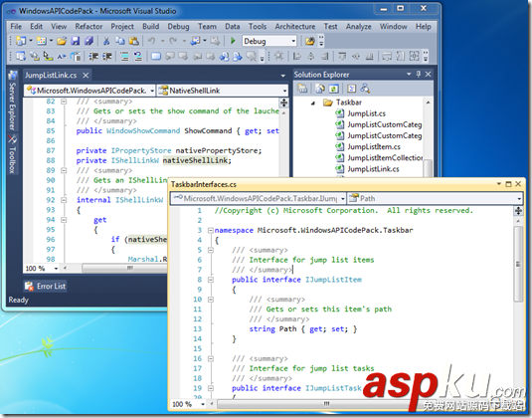Collapse the Taskbar folder in Solution Explorer
The height and width of the screenshot is (418, 532).
tap(313, 103)
